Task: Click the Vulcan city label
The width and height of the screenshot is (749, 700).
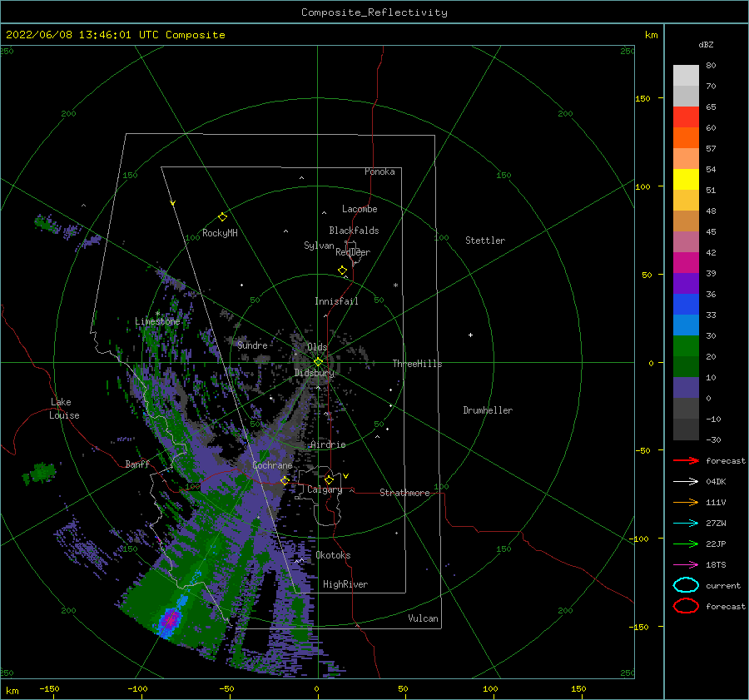Action: coord(424,618)
